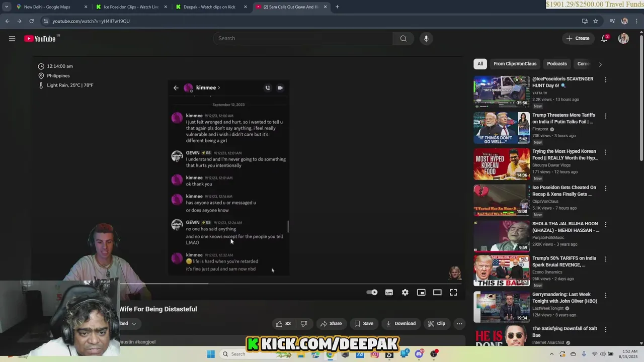Open options for IcePoseidon's SCAVENGER HUNT video
The height and width of the screenshot is (362, 644).
(606, 80)
